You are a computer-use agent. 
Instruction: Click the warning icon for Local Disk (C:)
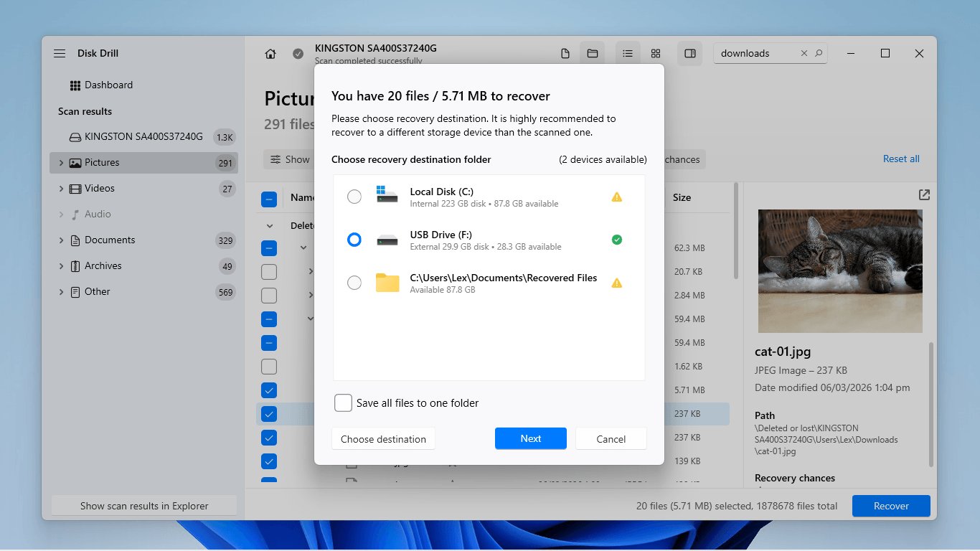click(616, 197)
